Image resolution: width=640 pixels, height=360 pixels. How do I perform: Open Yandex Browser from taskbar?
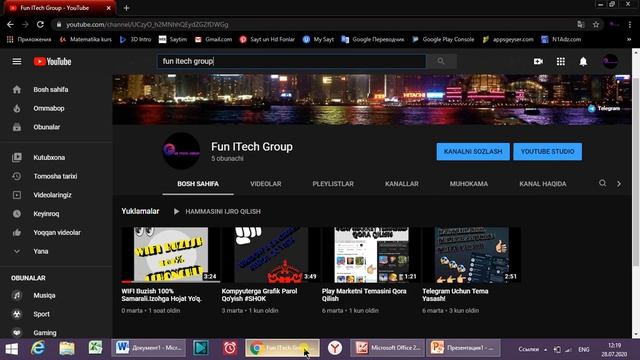point(335,348)
